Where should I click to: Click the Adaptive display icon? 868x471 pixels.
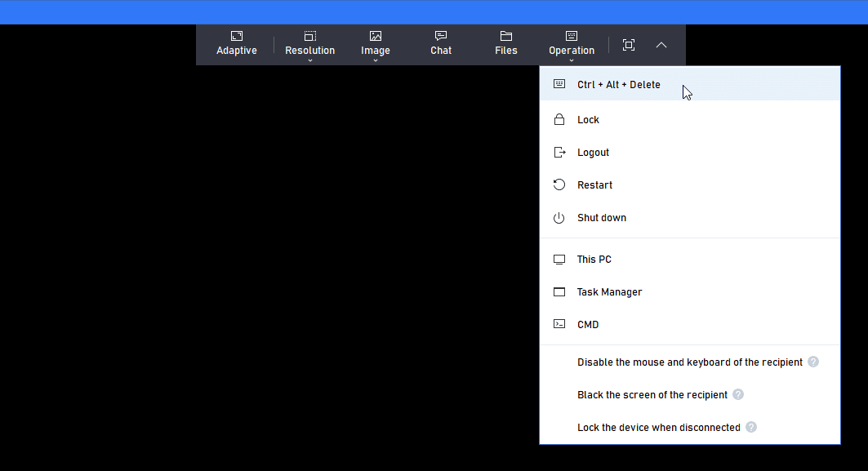pyautogui.click(x=236, y=36)
